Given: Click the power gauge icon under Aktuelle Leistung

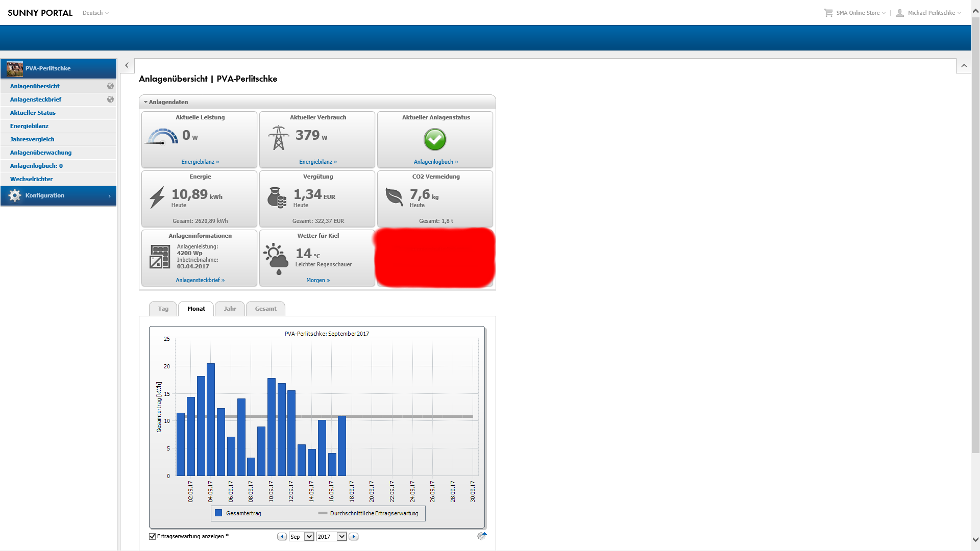Looking at the screenshot, I should (161, 137).
